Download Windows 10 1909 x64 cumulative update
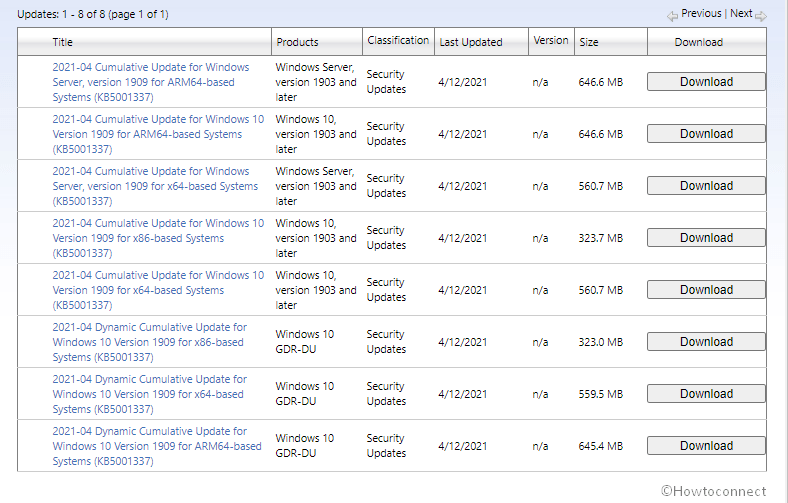 click(x=706, y=290)
